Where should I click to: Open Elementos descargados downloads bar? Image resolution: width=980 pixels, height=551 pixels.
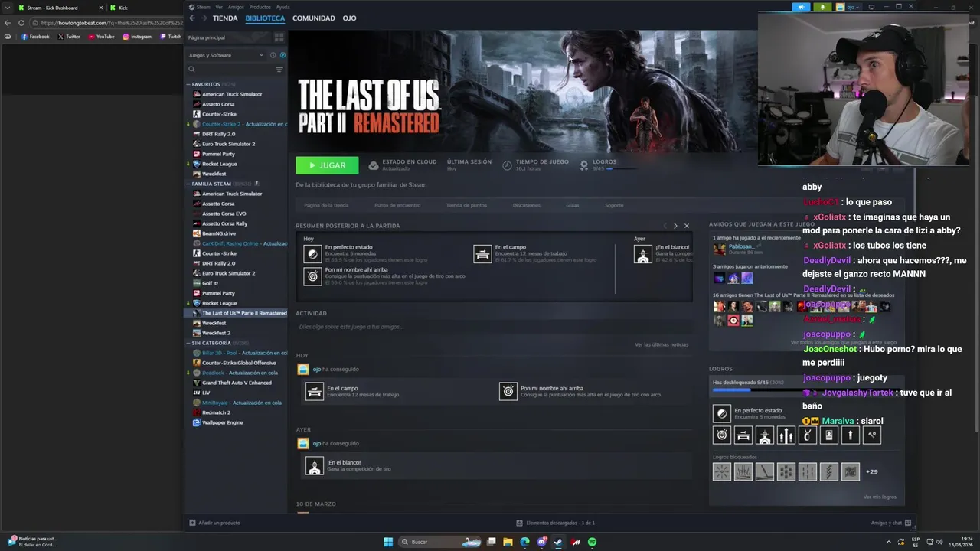click(556, 523)
